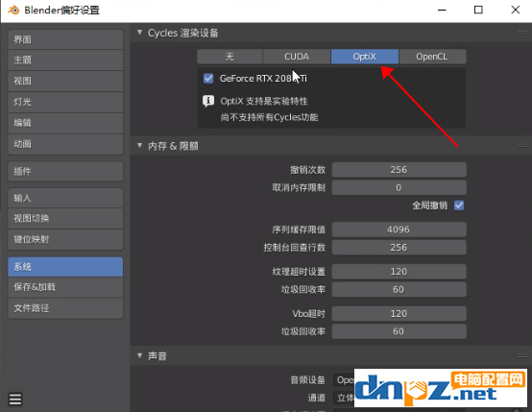Open the hamburger preferences menu

coord(15,400)
